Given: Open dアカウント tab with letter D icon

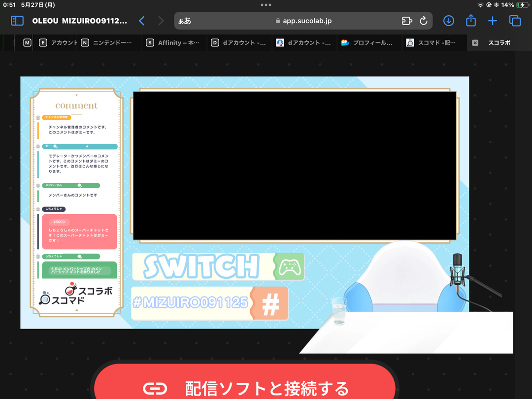Looking at the screenshot, I should [x=238, y=43].
